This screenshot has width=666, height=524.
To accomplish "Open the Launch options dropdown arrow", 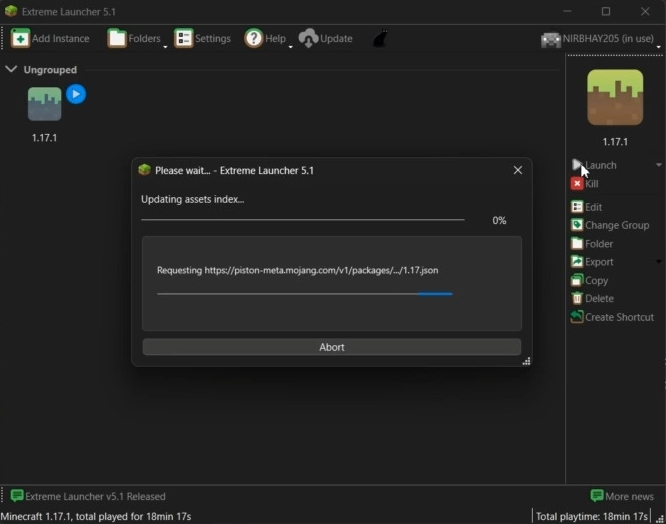I will pyautogui.click(x=659, y=165).
